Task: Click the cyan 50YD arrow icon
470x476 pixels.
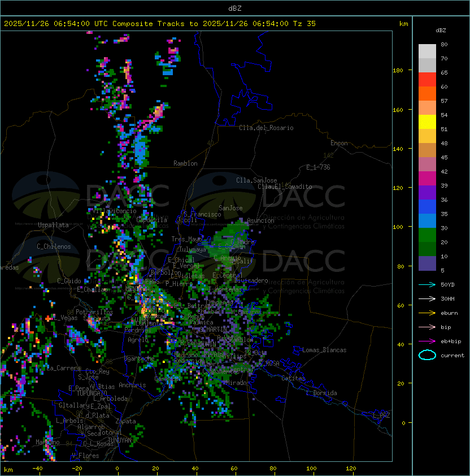Action: click(x=427, y=284)
